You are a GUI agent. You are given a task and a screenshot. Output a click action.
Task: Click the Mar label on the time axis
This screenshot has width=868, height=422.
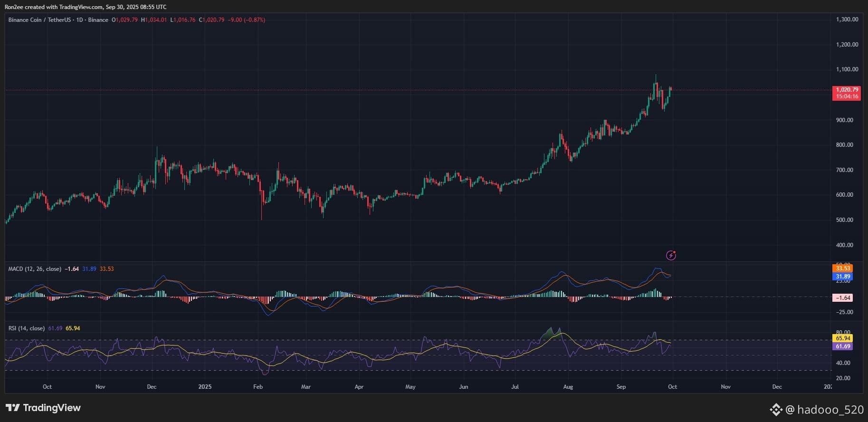[306, 387]
